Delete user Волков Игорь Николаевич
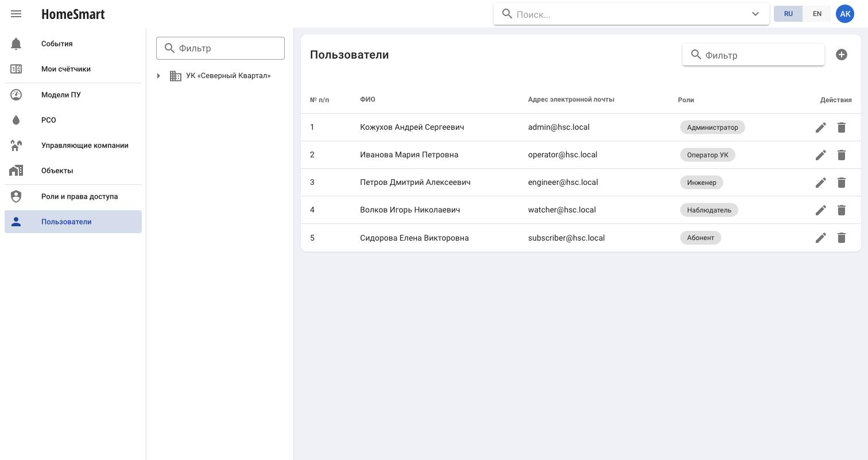Viewport: 868px width, 460px height. [x=842, y=210]
